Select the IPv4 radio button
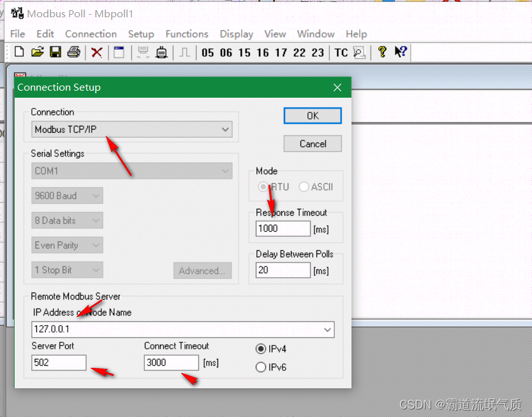 tap(260, 349)
